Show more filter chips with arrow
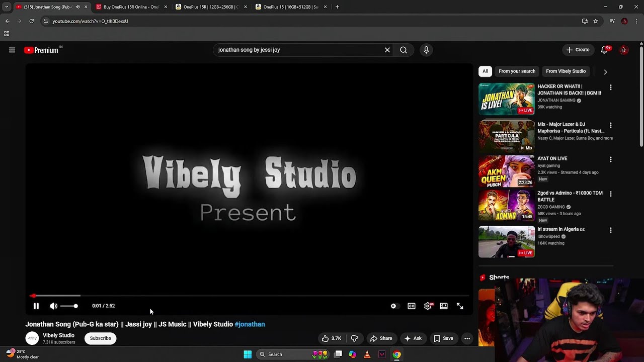Image resolution: width=644 pixels, height=362 pixels. tap(605, 72)
